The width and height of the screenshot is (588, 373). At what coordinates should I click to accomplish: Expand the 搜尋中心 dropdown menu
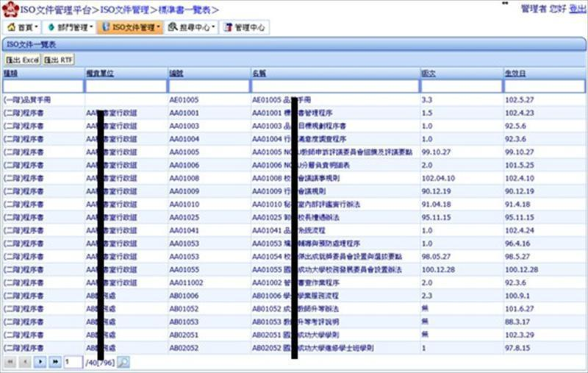click(x=191, y=27)
